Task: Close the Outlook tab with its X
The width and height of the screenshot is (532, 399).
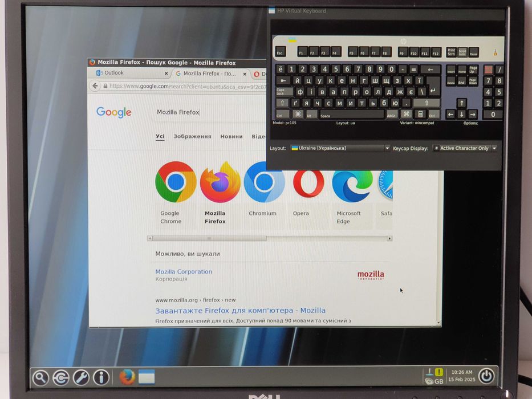Action: tap(166, 74)
